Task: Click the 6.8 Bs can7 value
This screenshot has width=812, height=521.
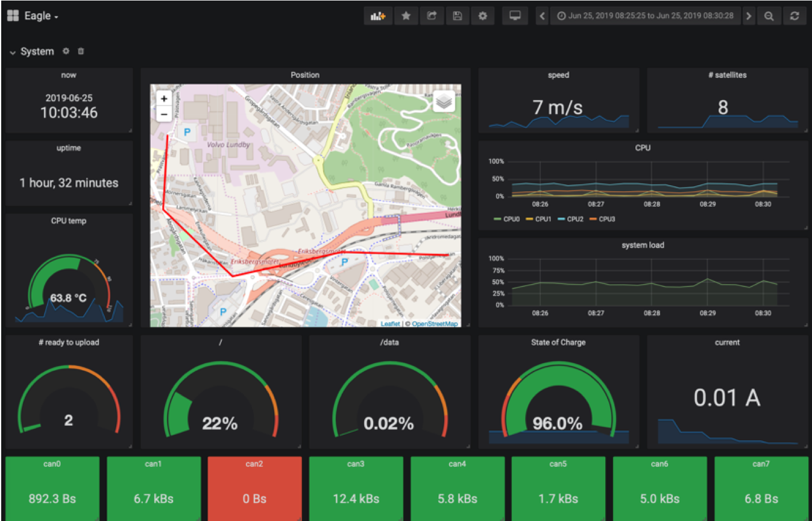Action: [761, 499]
